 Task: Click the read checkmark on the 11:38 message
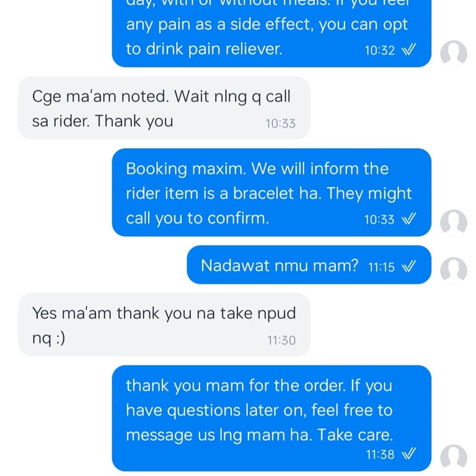[408, 454]
